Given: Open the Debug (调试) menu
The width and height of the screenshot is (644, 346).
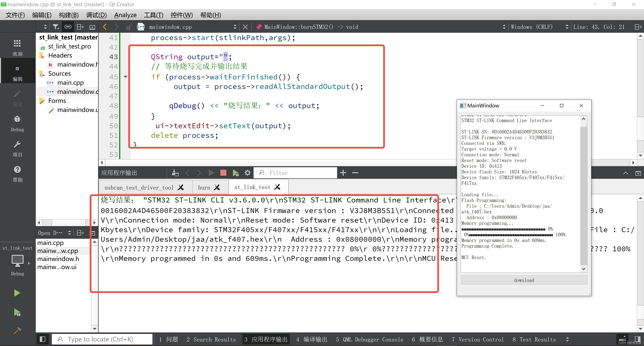Looking at the screenshot, I should coord(96,15).
